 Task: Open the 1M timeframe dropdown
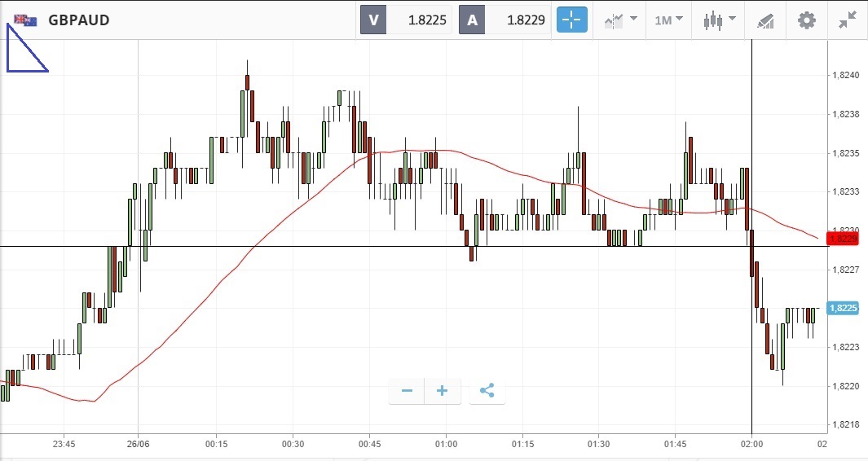pos(668,20)
